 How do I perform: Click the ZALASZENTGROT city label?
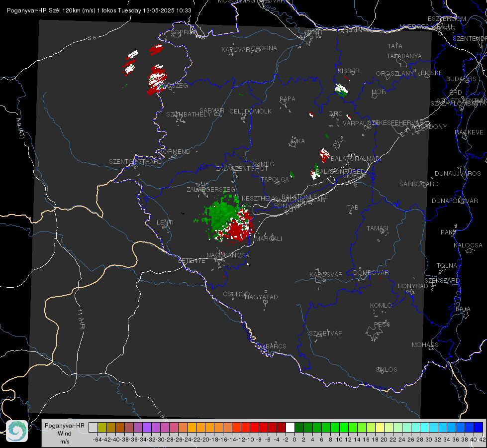pyautogui.click(x=242, y=169)
